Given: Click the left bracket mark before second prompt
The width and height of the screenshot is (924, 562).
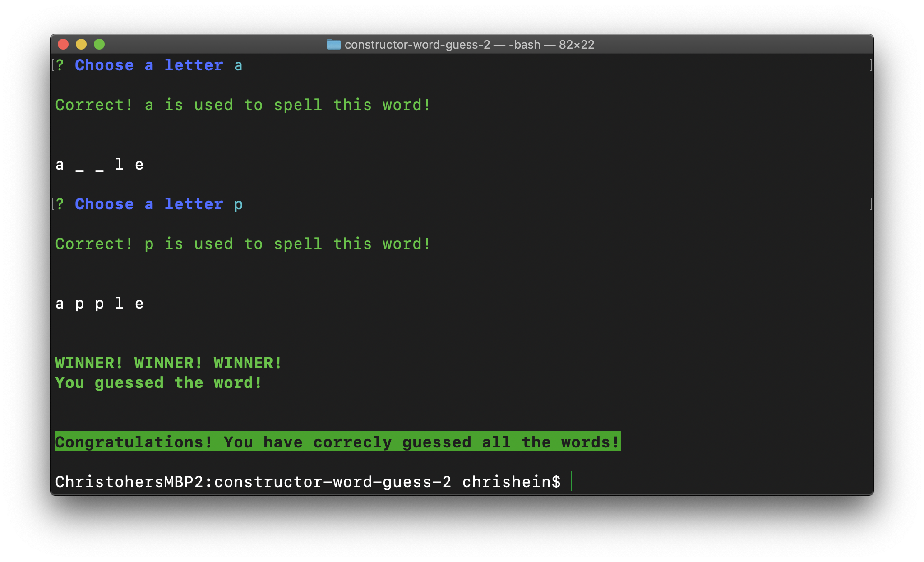Looking at the screenshot, I should tap(54, 204).
